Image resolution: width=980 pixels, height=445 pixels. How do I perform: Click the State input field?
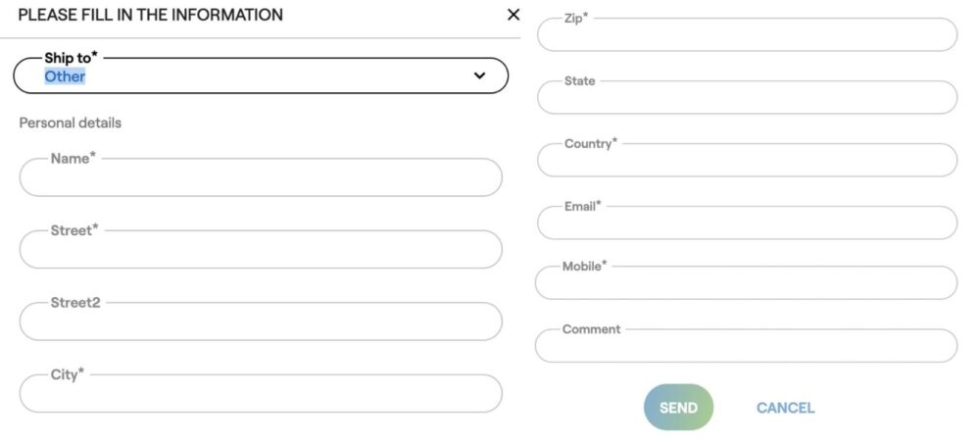[x=747, y=98]
